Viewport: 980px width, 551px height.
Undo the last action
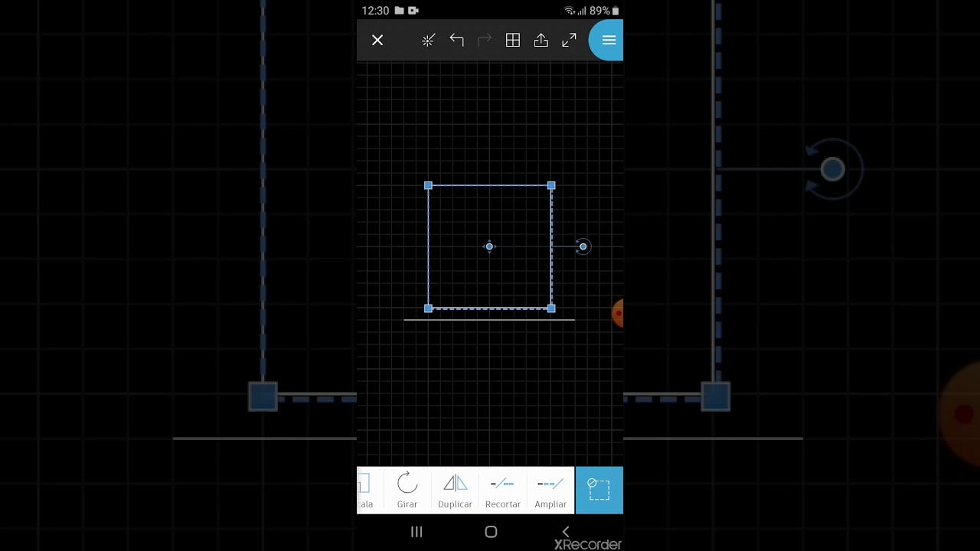[x=456, y=41]
